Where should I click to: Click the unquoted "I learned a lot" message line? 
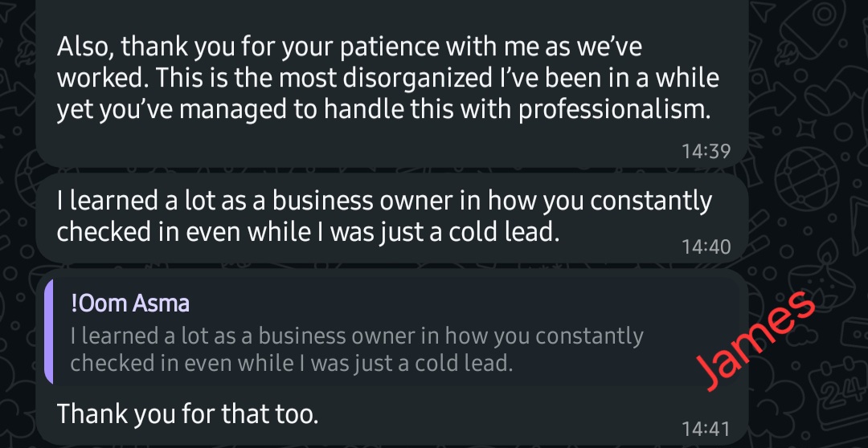[x=384, y=201]
